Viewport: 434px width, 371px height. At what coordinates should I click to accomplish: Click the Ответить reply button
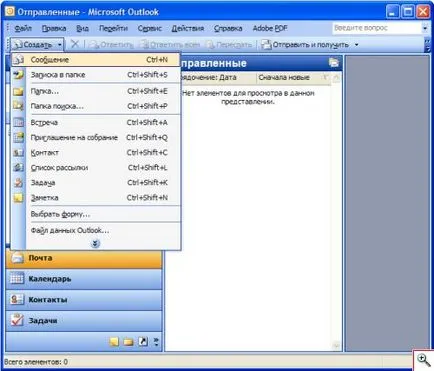click(111, 44)
